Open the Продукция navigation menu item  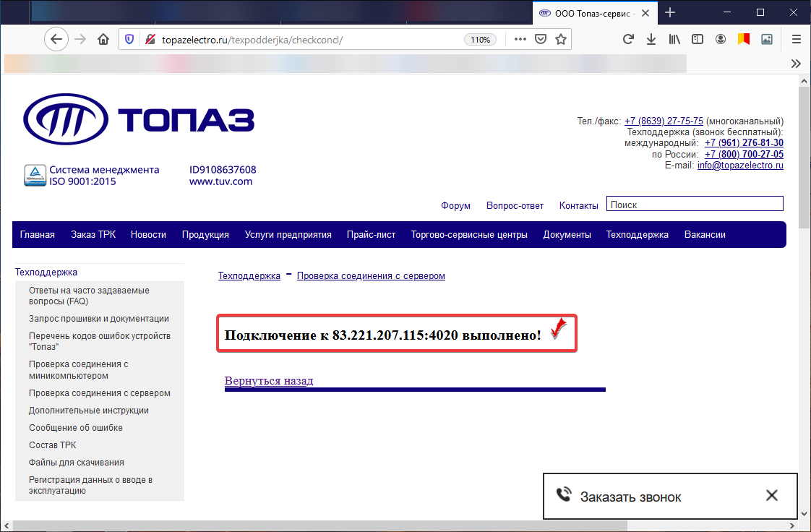[205, 235]
